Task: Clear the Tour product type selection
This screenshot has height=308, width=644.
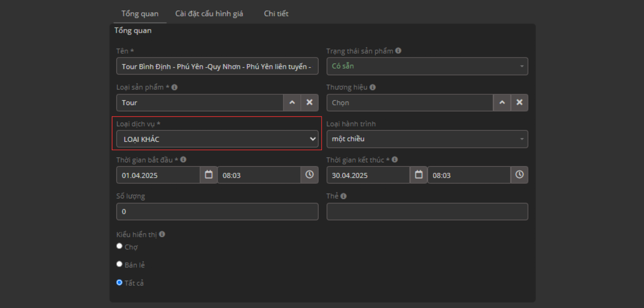Action: pyautogui.click(x=309, y=102)
